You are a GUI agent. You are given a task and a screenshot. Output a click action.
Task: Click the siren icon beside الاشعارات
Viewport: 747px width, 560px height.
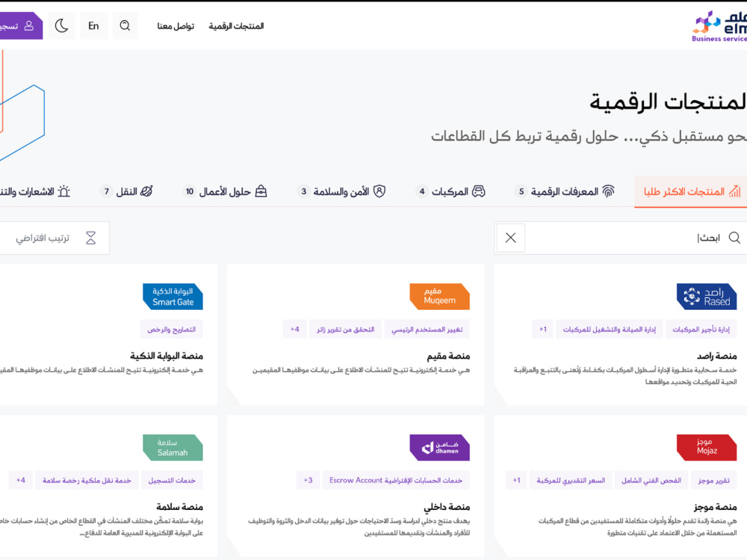pyautogui.click(x=63, y=191)
